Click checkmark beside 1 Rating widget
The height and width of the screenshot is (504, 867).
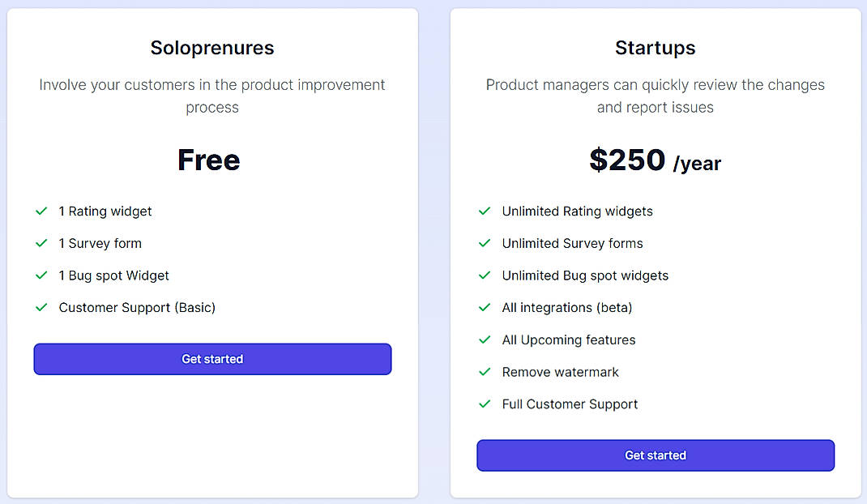pyautogui.click(x=41, y=211)
